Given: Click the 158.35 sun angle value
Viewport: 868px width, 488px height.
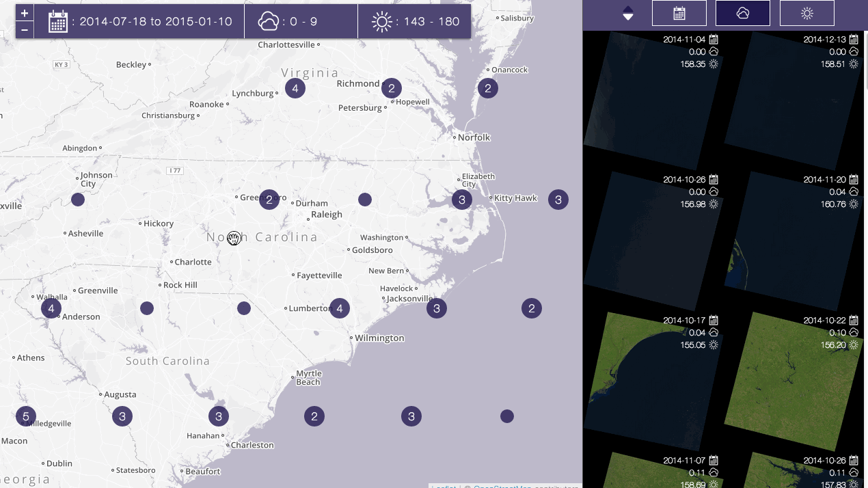Looking at the screenshot, I should [x=693, y=64].
